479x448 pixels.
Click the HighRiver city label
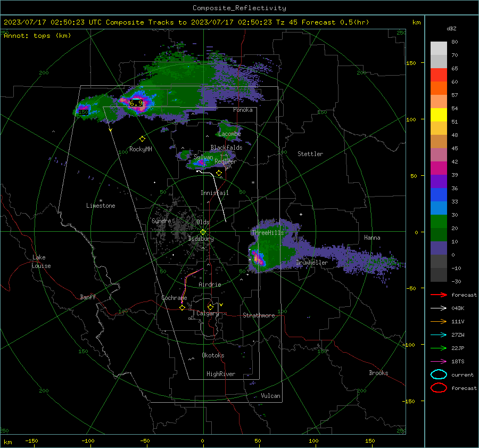coord(221,374)
